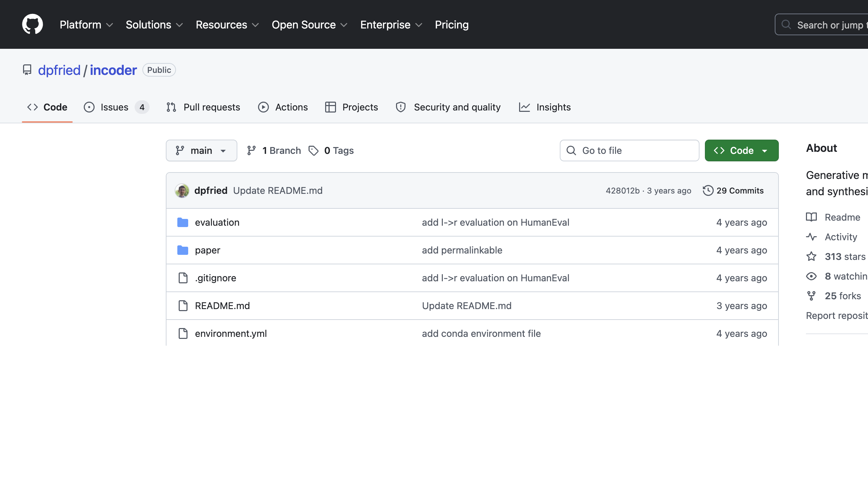This screenshot has height=488, width=868.
Task: Click the history clock icon beside 29 Commits
Action: pos(708,190)
